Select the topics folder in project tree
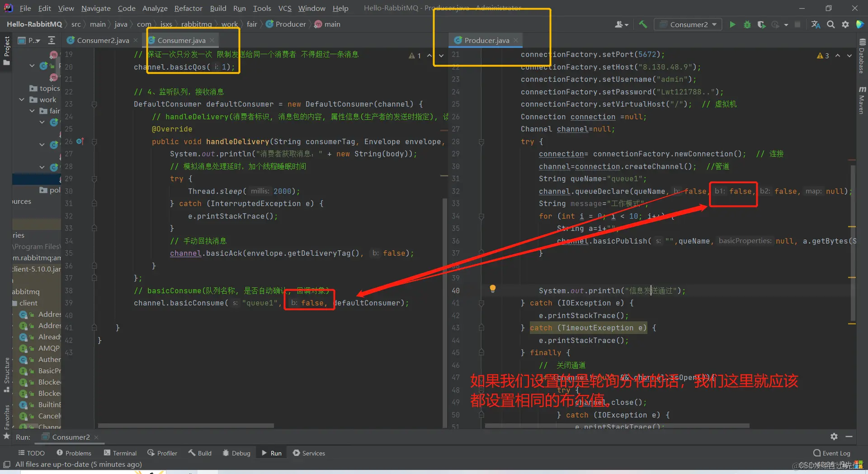The width and height of the screenshot is (868, 474). tap(45, 88)
